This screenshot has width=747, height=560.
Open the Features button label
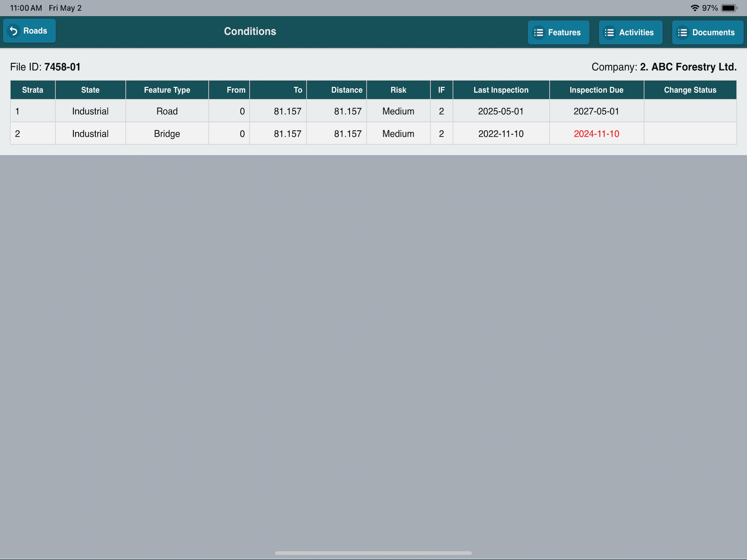tap(564, 33)
